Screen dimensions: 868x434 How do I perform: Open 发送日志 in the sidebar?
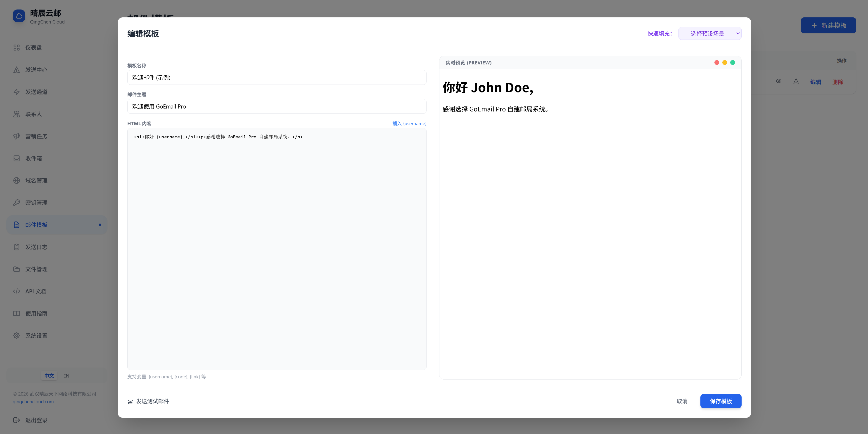click(36, 247)
